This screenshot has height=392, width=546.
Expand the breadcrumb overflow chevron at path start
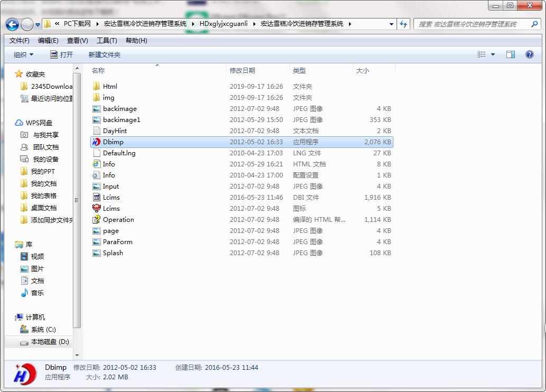[x=57, y=24]
